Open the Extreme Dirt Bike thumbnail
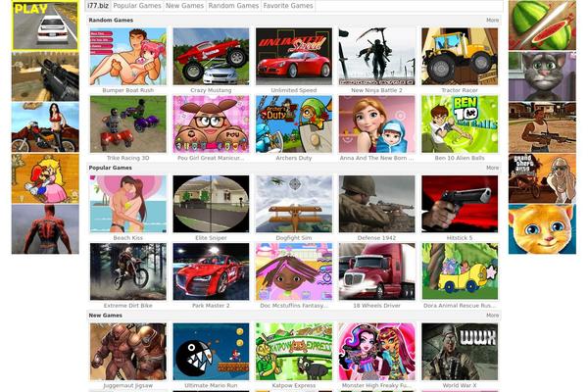Viewport: 588px width, 392px height. (127, 271)
